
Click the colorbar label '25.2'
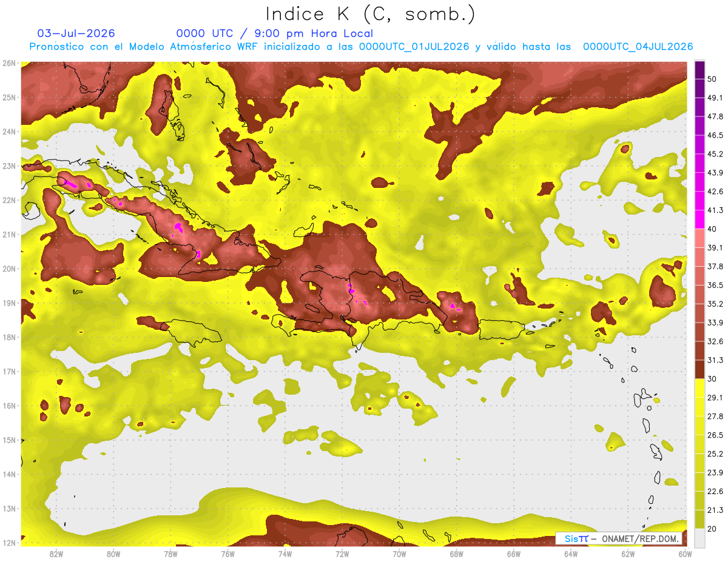tap(715, 453)
